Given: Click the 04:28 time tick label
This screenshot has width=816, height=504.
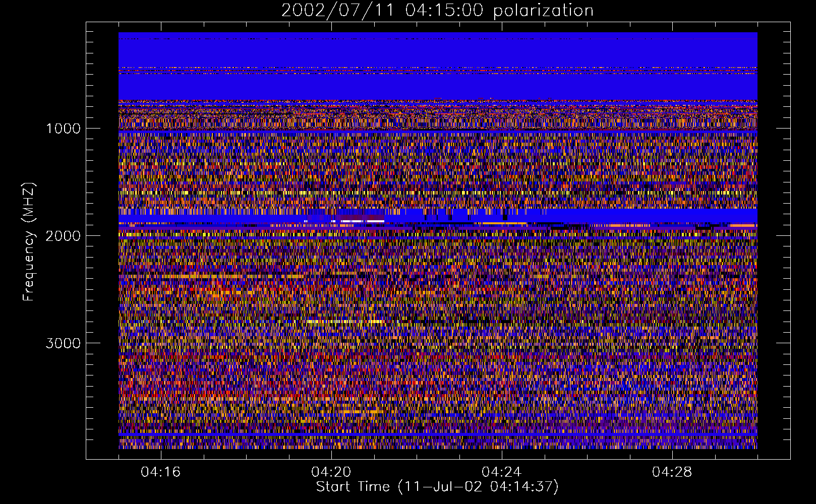Looking at the screenshot, I should click(672, 472).
